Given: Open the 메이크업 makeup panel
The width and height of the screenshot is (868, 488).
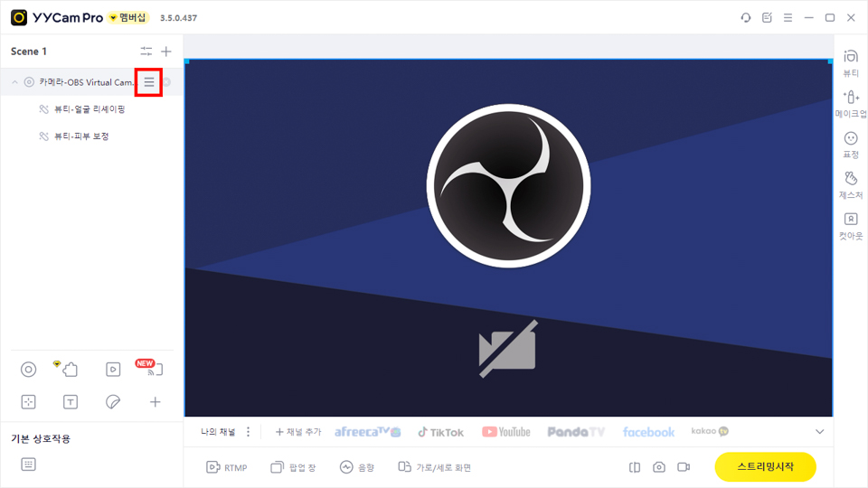Looking at the screenshot, I should pos(851,104).
